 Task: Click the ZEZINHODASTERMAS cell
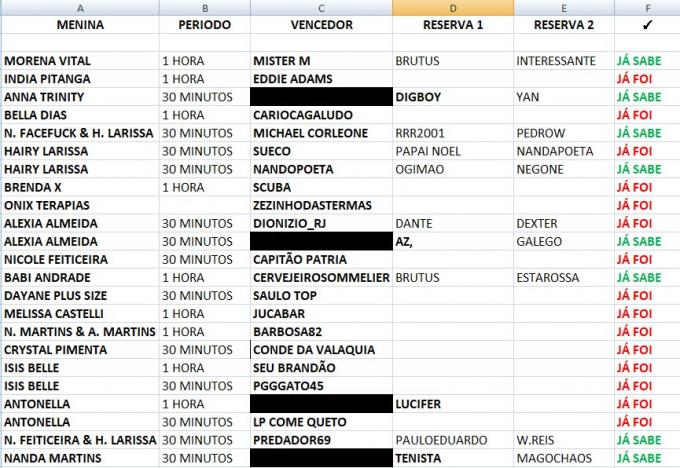click(x=321, y=205)
